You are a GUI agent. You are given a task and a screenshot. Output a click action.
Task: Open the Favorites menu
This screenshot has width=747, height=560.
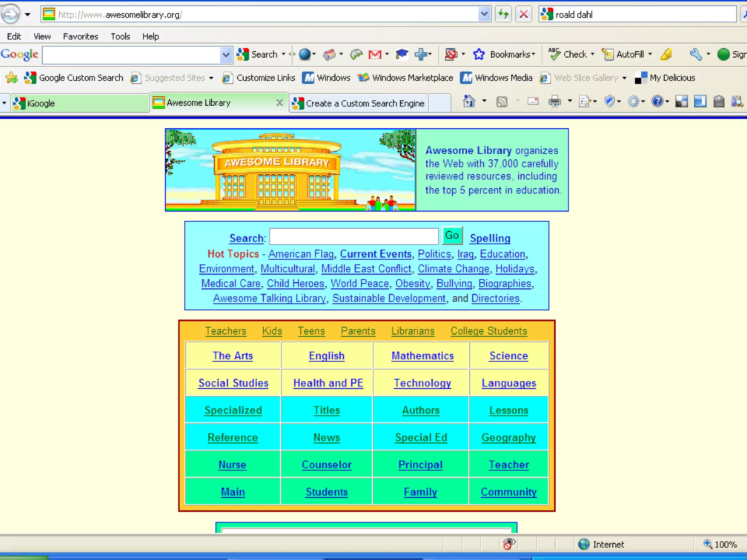click(81, 36)
